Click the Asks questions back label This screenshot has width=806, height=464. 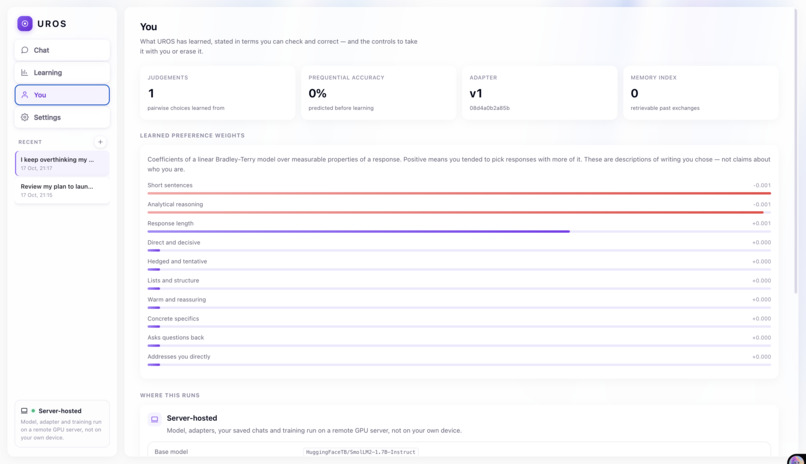[x=176, y=338]
